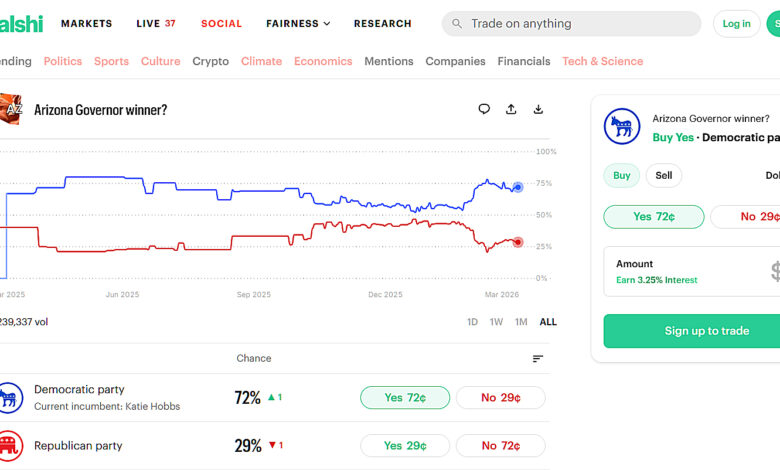Click Yes 72¢ in Democratic party row
This screenshot has height=470, width=780.
click(x=405, y=397)
